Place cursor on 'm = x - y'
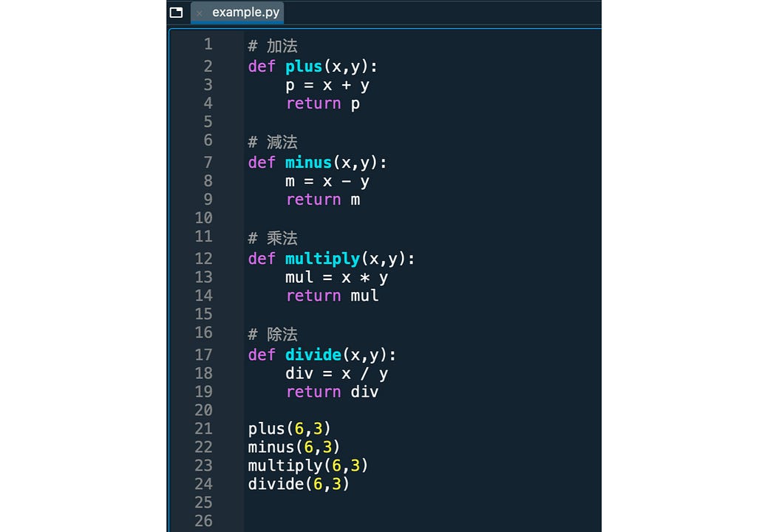This screenshot has width=776, height=532. click(x=327, y=182)
